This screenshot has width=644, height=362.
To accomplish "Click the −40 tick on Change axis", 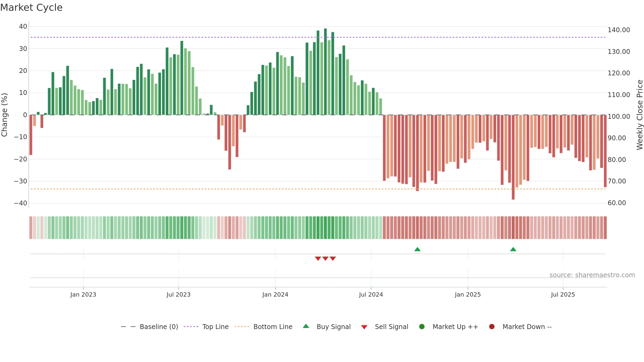I will point(21,203).
